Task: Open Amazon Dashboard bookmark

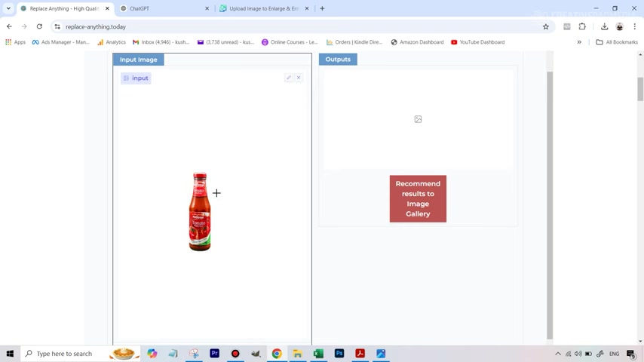Action: pyautogui.click(x=417, y=42)
